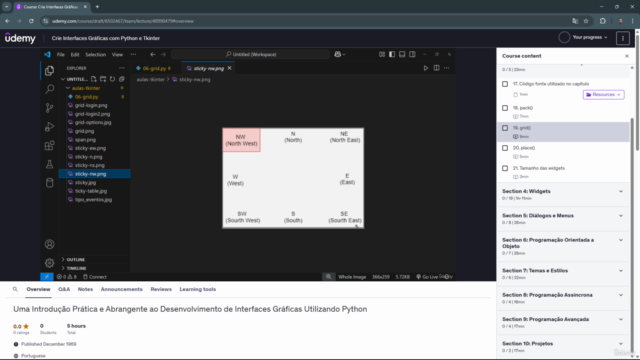This screenshot has width=640, height=360.
Task: Click the remote connection icon in status bar
Action: tap(47, 277)
